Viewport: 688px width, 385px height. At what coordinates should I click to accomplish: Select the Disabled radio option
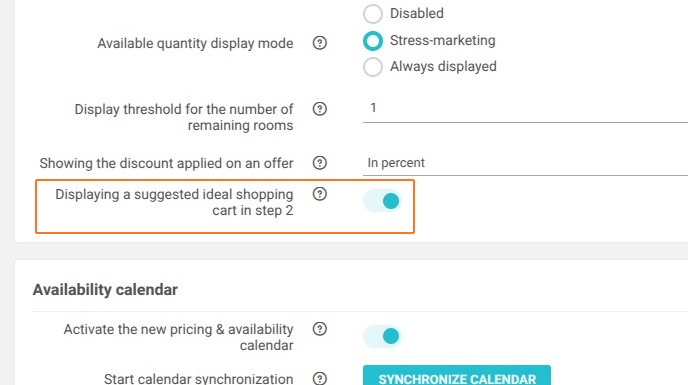click(x=373, y=14)
